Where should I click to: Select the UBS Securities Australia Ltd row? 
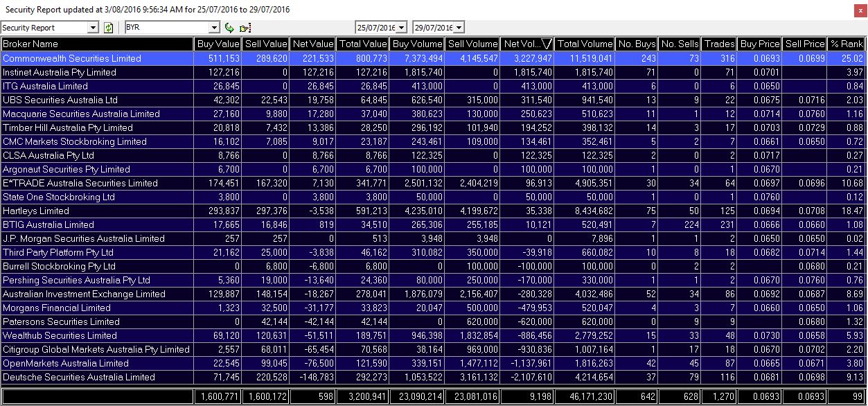pyautogui.click(x=433, y=100)
